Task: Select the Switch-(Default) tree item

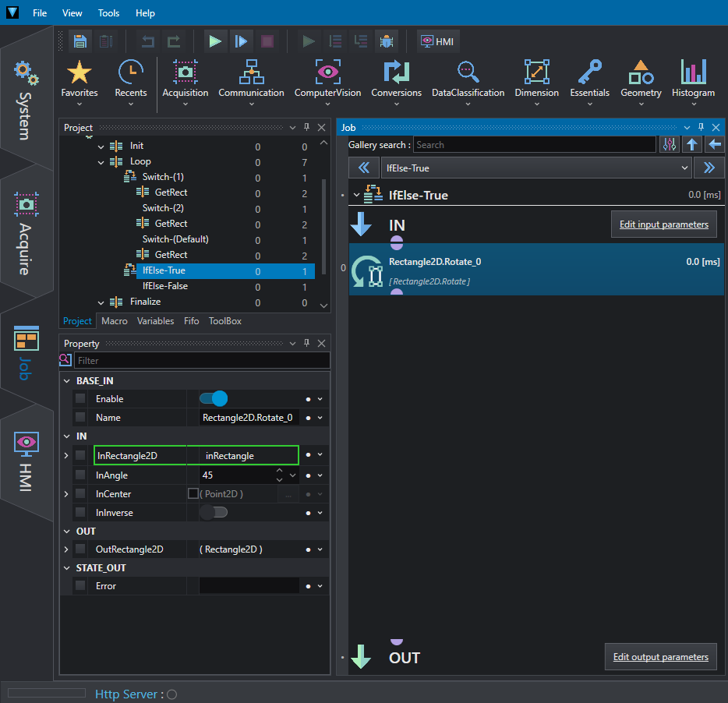Action: (x=175, y=239)
